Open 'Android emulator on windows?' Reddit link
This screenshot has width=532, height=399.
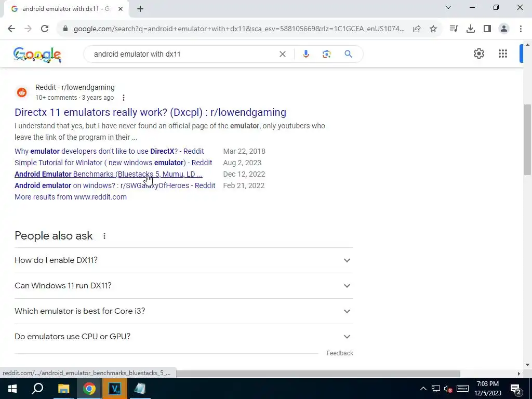coord(115,185)
